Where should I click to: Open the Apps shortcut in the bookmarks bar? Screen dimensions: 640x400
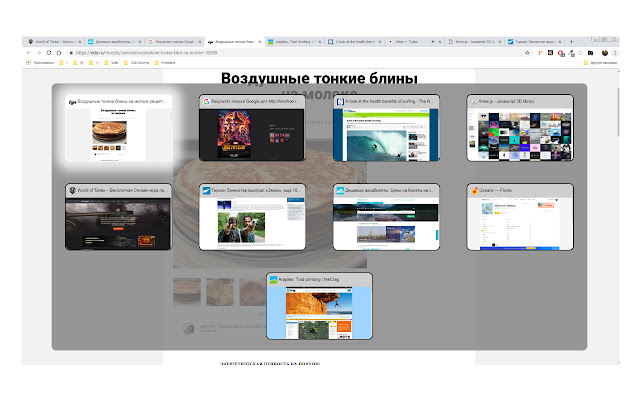(40, 63)
